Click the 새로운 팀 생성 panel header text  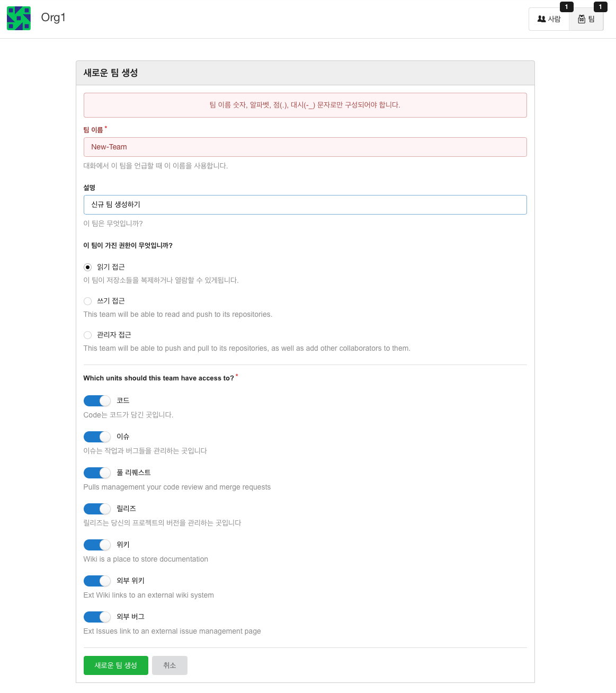[111, 73]
